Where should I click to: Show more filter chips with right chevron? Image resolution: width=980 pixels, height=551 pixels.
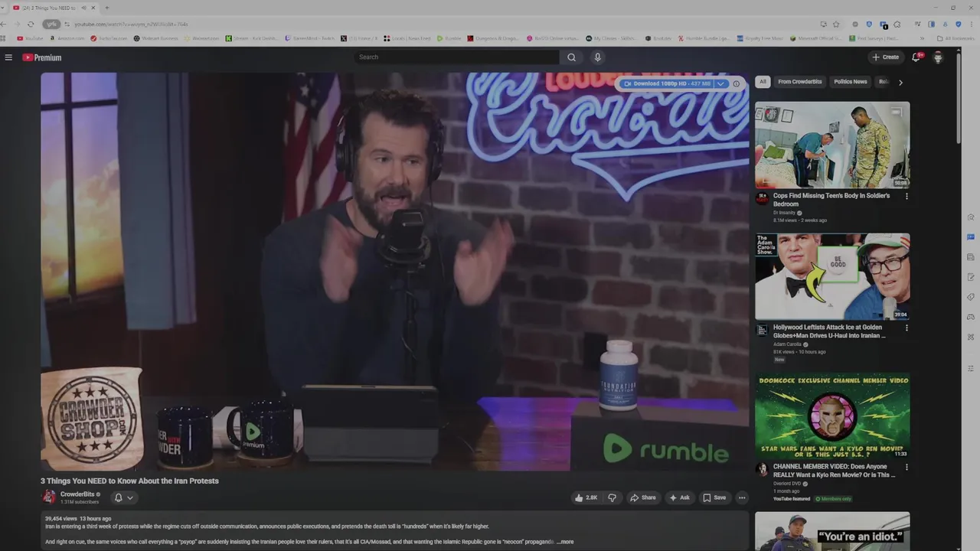(900, 82)
